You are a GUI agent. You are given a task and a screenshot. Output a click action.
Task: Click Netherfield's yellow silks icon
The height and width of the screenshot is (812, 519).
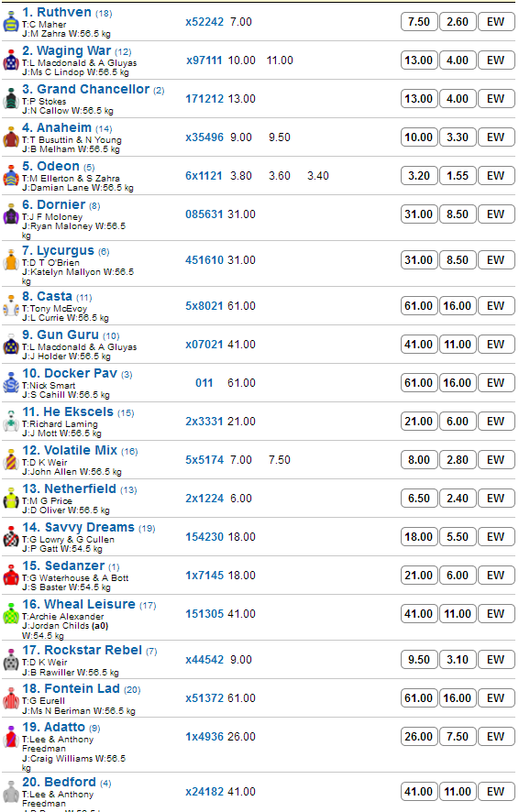11,499
